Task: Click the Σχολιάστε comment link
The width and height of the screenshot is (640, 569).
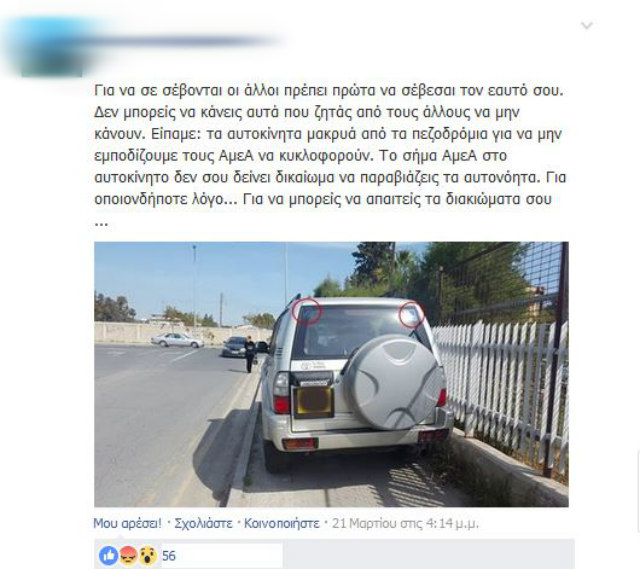Action: pos(203,523)
